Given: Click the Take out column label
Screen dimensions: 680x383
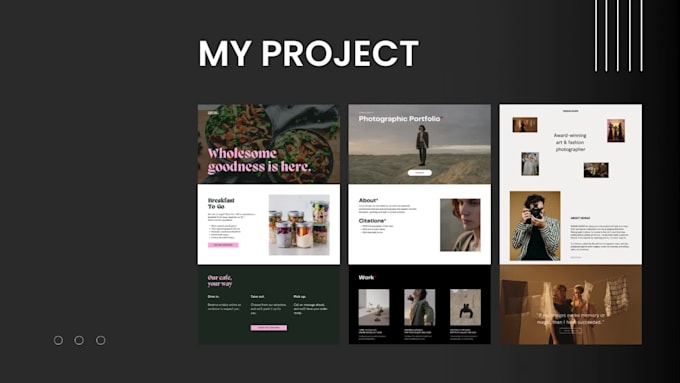Looking at the screenshot, I should tap(258, 297).
